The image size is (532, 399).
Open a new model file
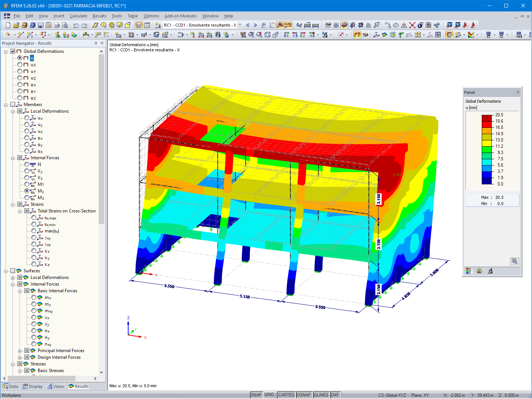click(8, 25)
